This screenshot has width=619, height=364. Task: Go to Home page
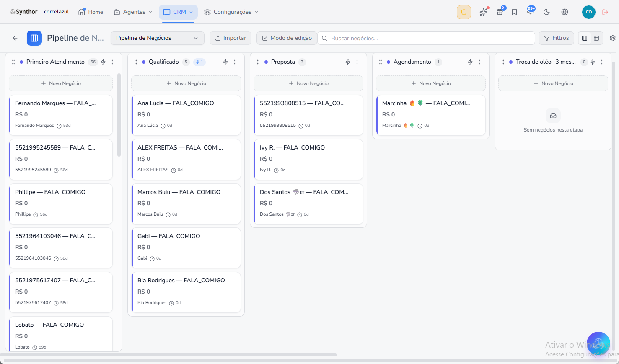click(x=91, y=12)
